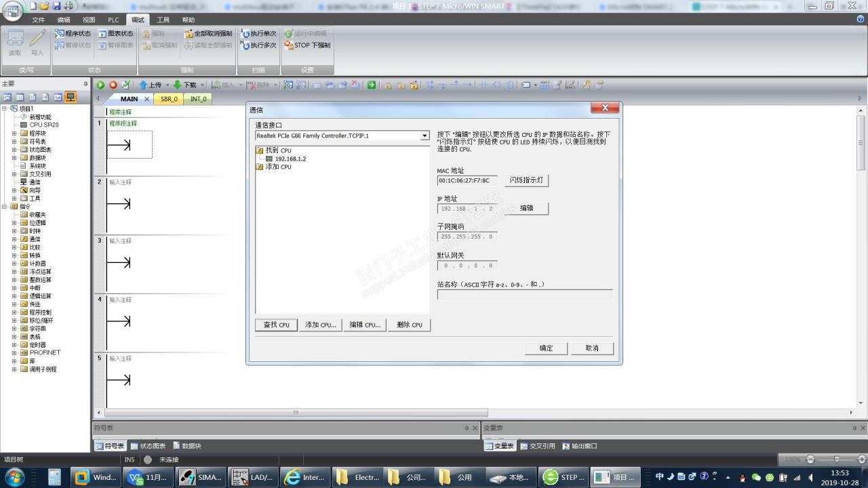Click 执行多次 multiple scans icon
Screen dimensions: 868x488
245,45
